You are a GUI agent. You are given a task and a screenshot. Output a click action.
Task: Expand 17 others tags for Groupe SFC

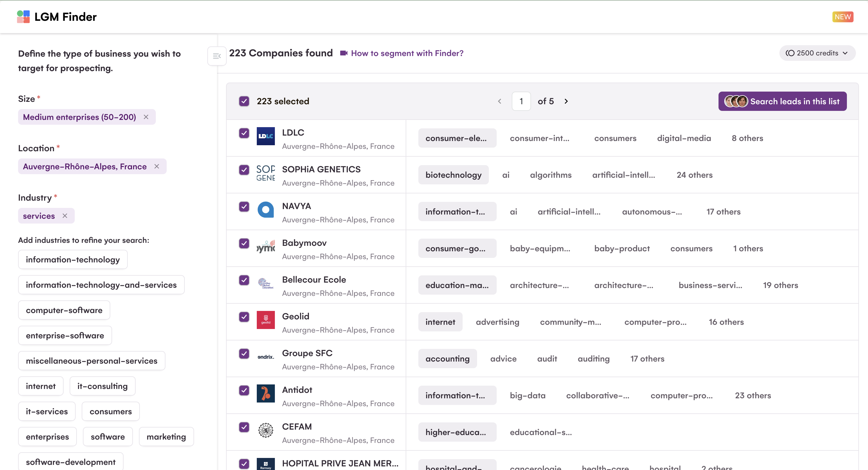(x=647, y=359)
